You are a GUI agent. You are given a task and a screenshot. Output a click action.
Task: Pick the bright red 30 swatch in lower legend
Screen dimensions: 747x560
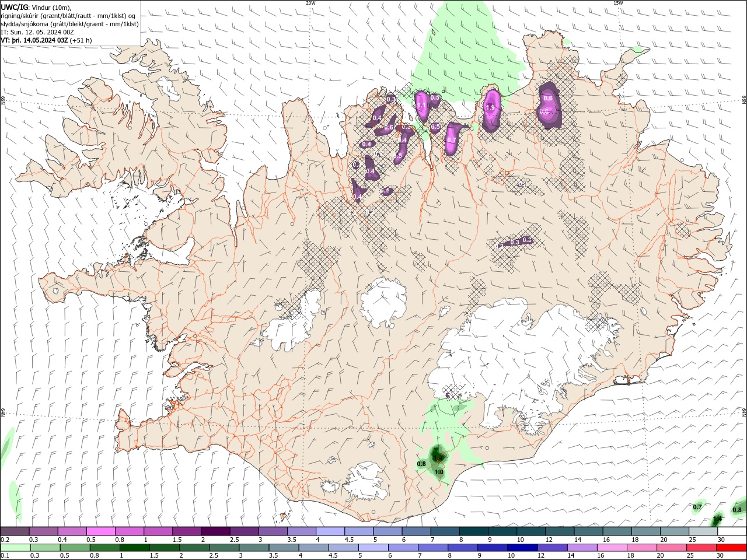pyautogui.click(x=732, y=548)
